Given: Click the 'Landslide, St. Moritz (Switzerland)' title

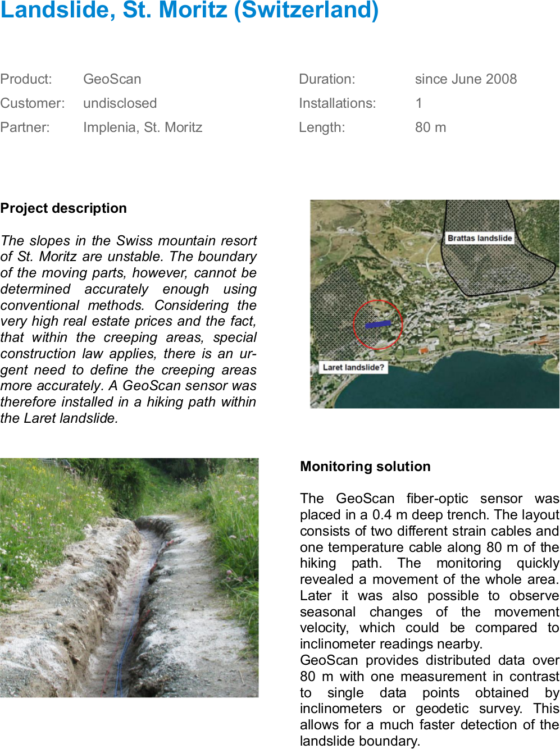Looking at the screenshot, I should point(189,10).
